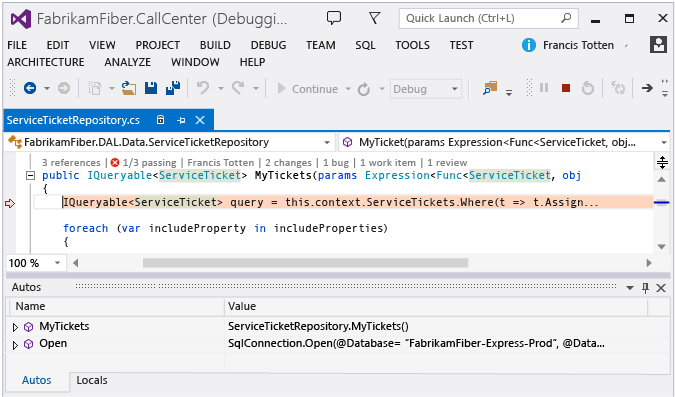Collapse the MyTickets method outline
This screenshot has height=397, width=675.
30,176
